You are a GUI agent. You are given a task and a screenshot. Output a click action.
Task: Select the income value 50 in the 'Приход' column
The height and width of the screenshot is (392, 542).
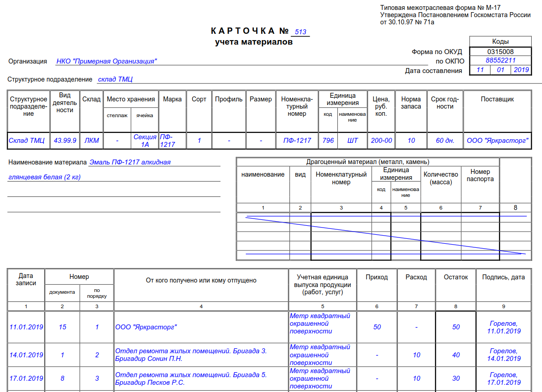pyautogui.click(x=377, y=327)
